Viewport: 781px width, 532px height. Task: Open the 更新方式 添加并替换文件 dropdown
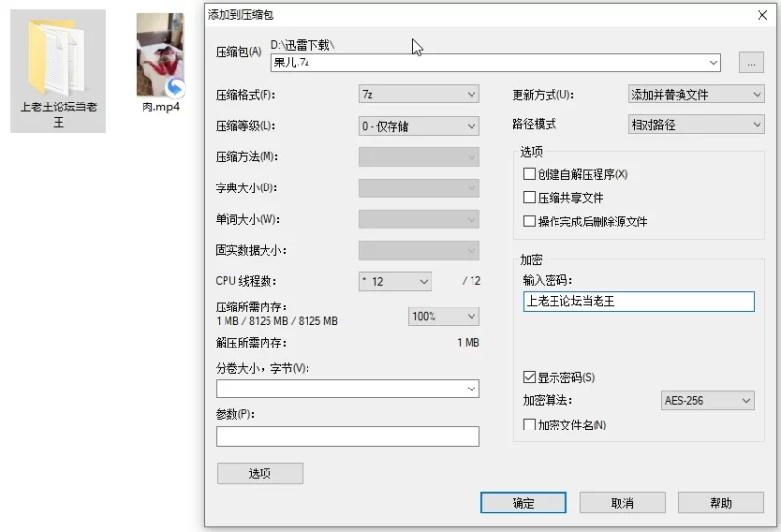pyautogui.click(x=696, y=94)
